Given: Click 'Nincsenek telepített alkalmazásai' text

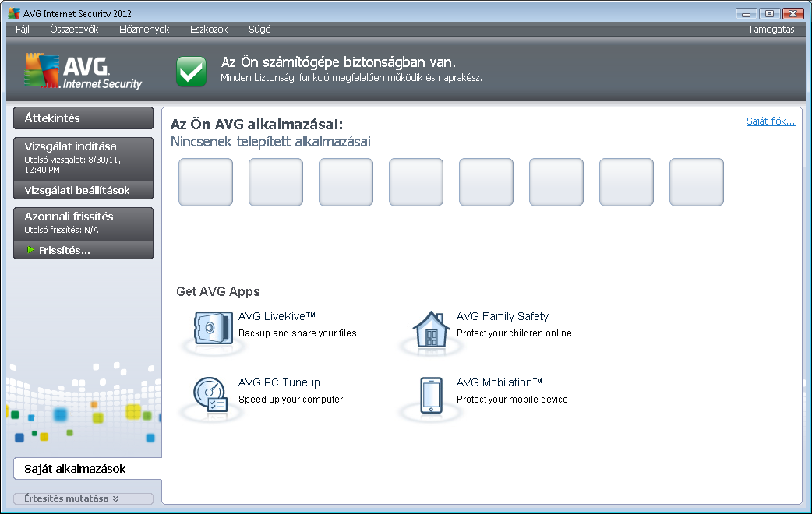Looking at the screenshot, I should (x=271, y=142).
